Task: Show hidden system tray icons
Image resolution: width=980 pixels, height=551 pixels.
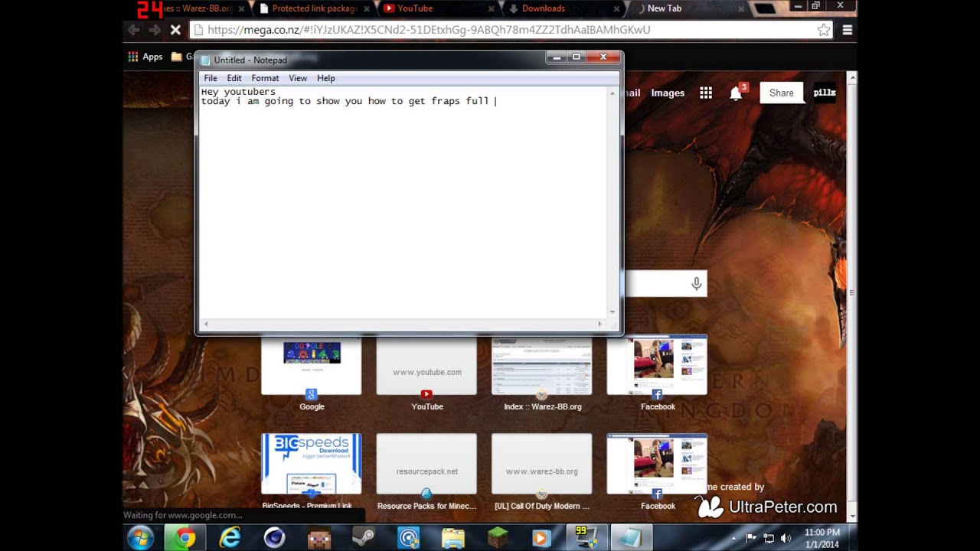Action: (x=734, y=538)
